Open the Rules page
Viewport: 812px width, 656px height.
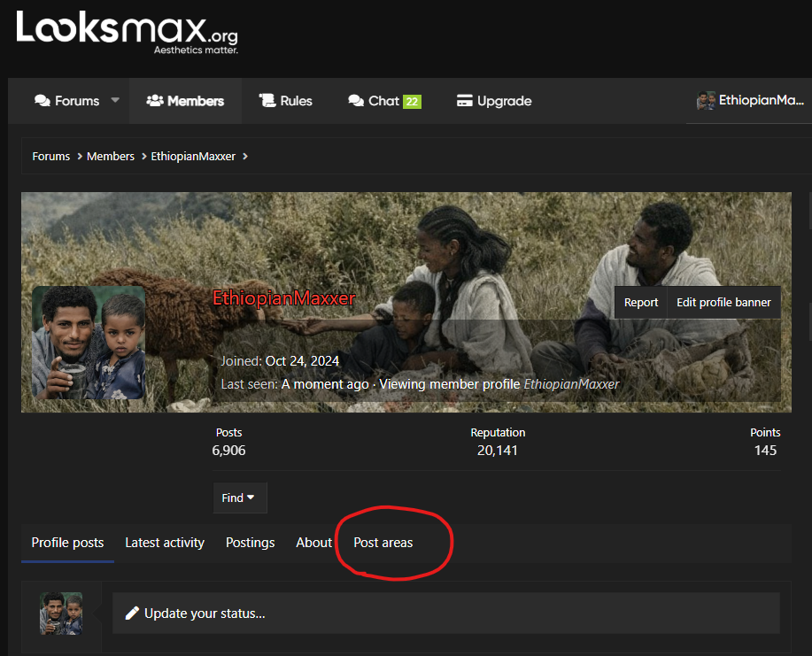coord(285,101)
